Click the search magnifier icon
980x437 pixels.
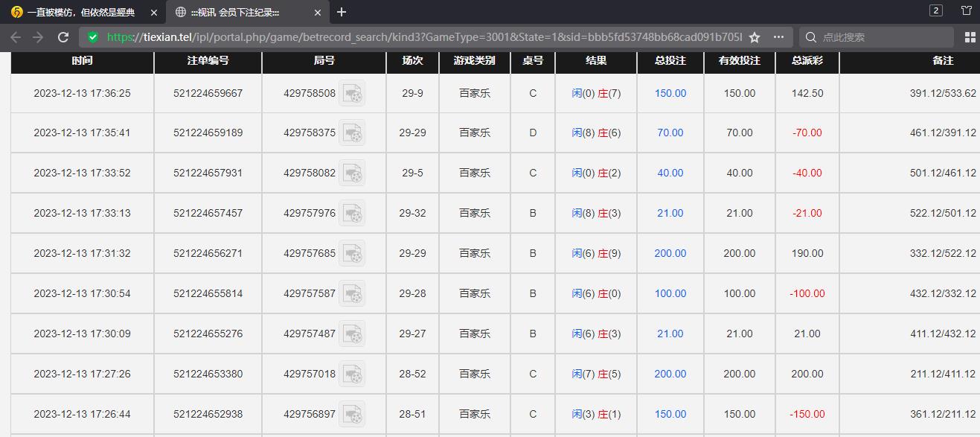(x=811, y=37)
